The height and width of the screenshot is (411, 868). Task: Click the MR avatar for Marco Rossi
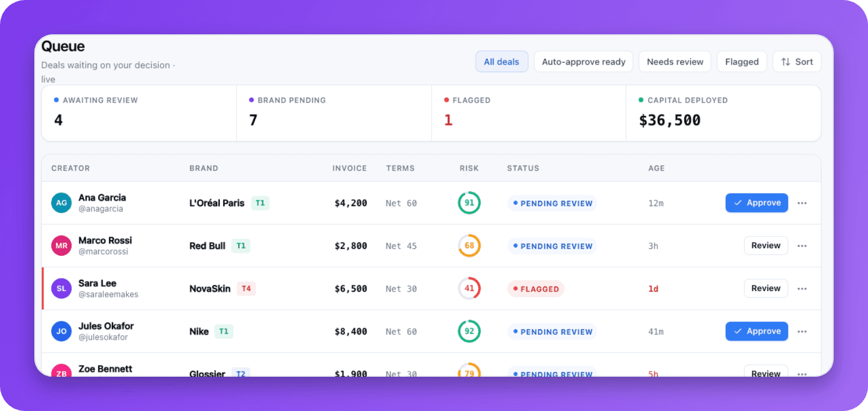tap(61, 246)
